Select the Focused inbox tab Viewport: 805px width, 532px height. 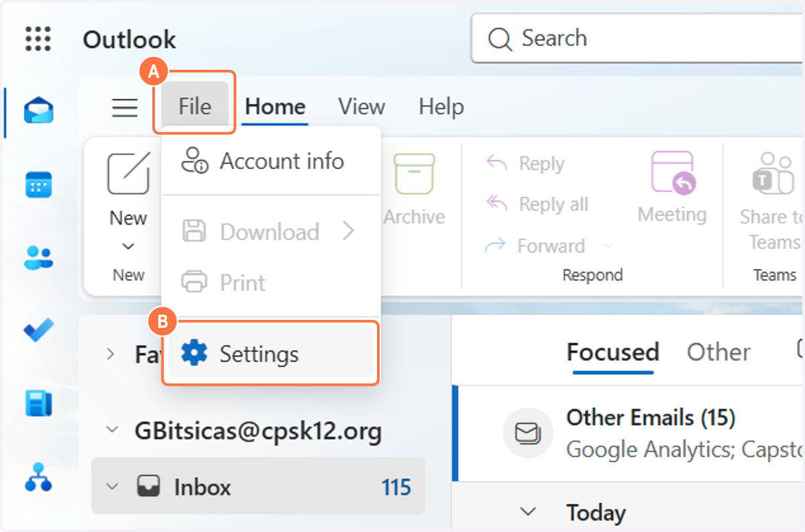612,352
